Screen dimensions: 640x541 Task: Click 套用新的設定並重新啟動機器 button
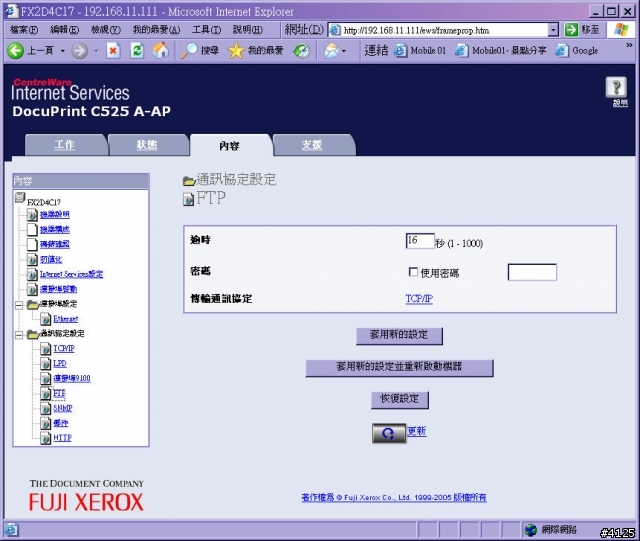399,367
